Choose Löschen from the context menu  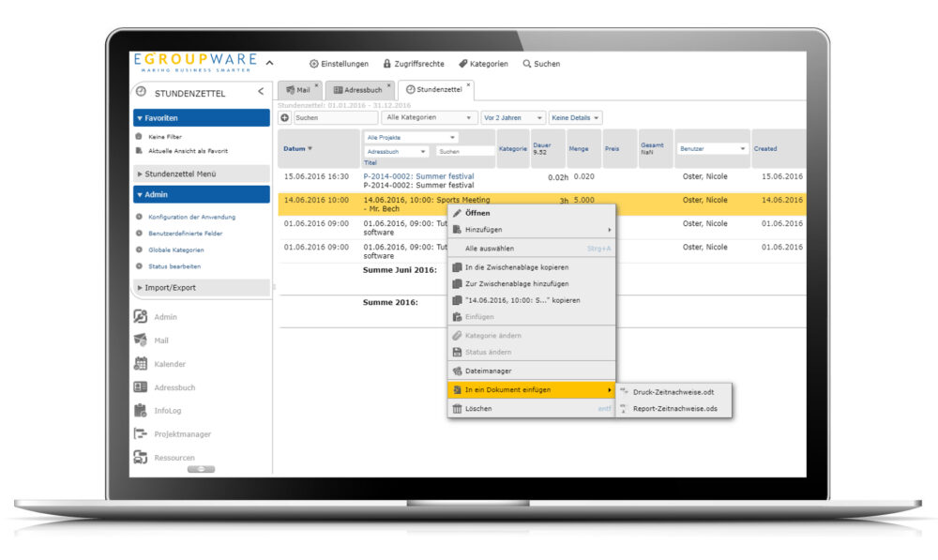pyautogui.click(x=477, y=409)
